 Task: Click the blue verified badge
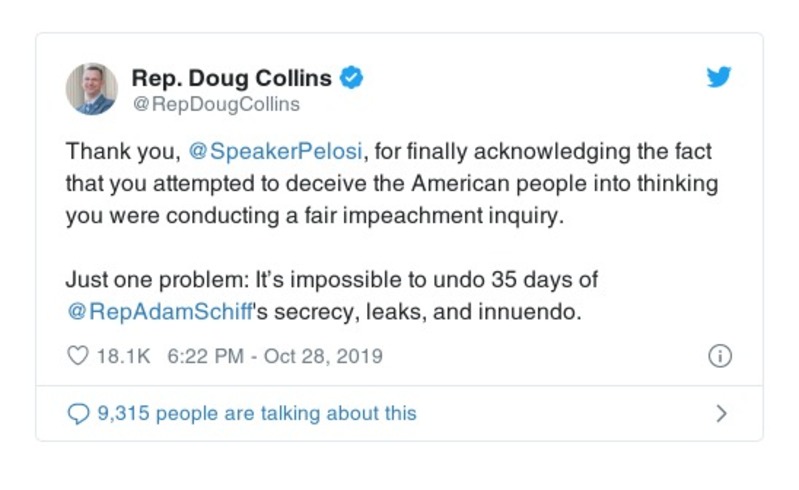(351, 77)
